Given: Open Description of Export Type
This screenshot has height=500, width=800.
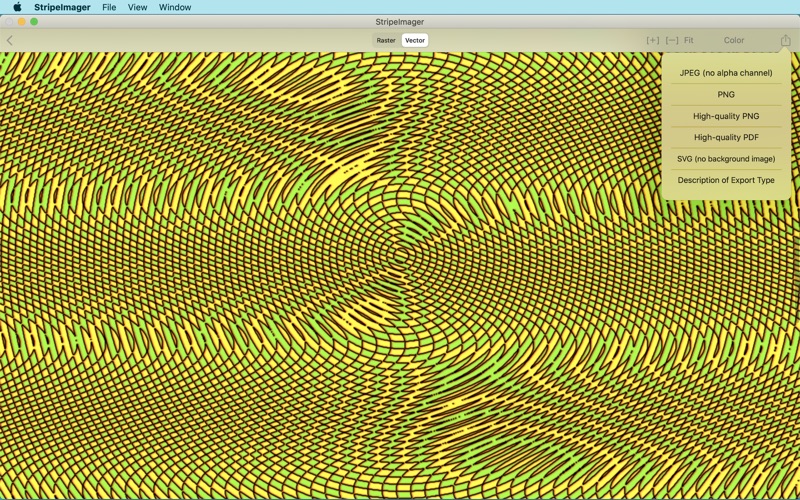Looking at the screenshot, I should pyautogui.click(x=726, y=180).
